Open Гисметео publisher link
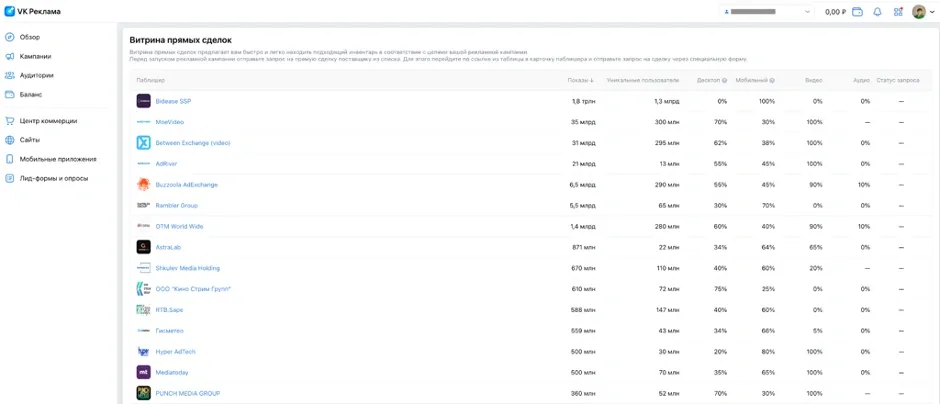 pyautogui.click(x=170, y=331)
